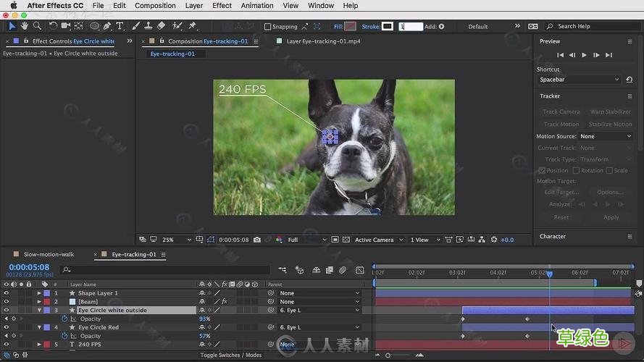The height and width of the screenshot is (362, 644).
Task: Click the Rotation tool icon
Action: tap(53, 26)
